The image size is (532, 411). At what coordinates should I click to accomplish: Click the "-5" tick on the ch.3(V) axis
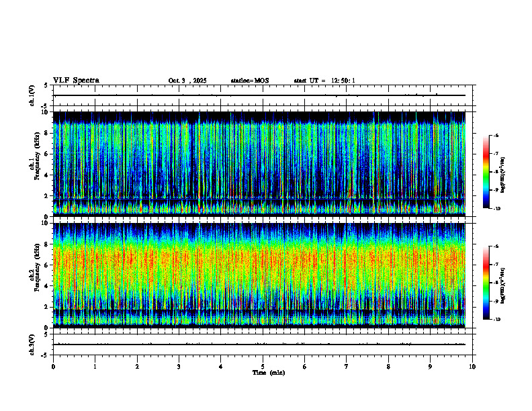pyautogui.click(x=45, y=355)
